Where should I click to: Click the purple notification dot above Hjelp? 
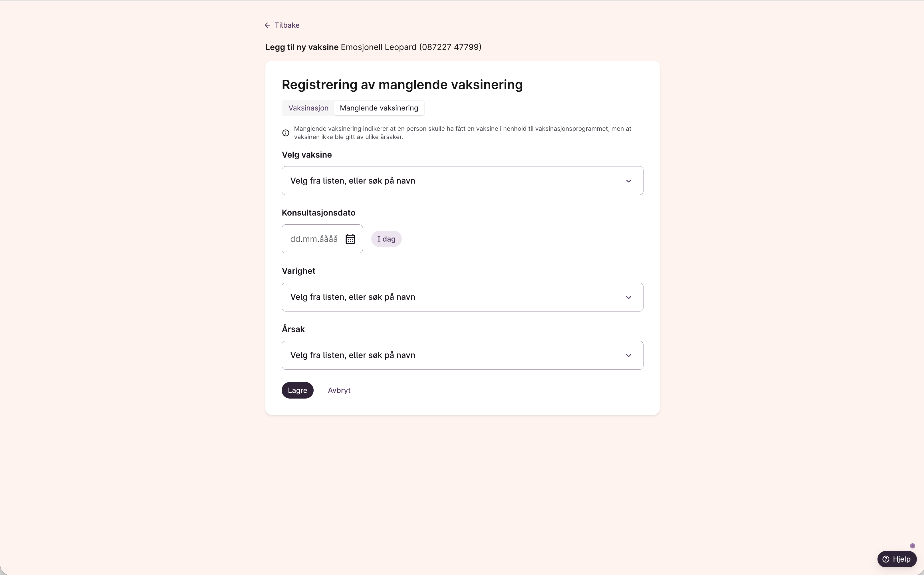(x=912, y=546)
